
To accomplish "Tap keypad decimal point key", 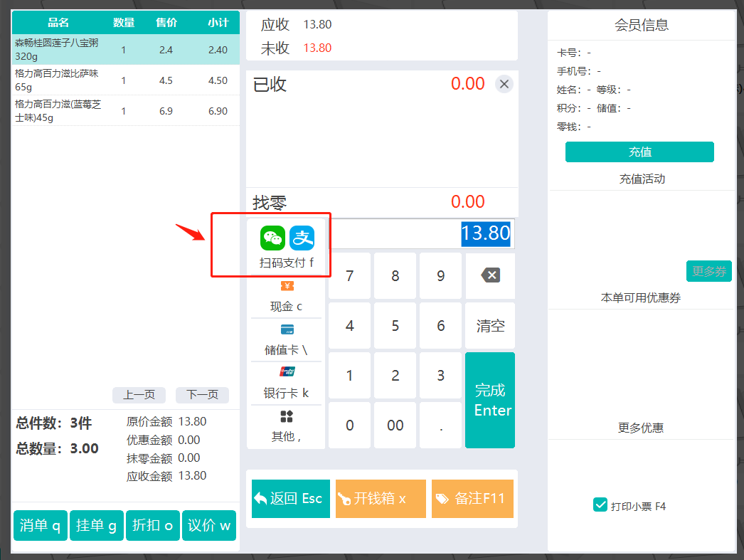I will point(441,426).
